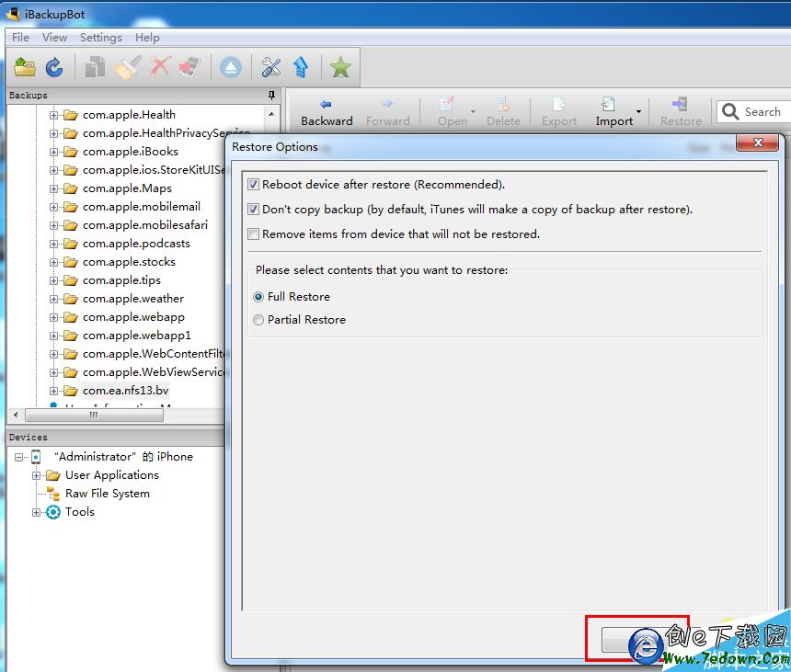Click the open backup folder icon
Image resolution: width=791 pixels, height=672 pixels.
coord(25,67)
